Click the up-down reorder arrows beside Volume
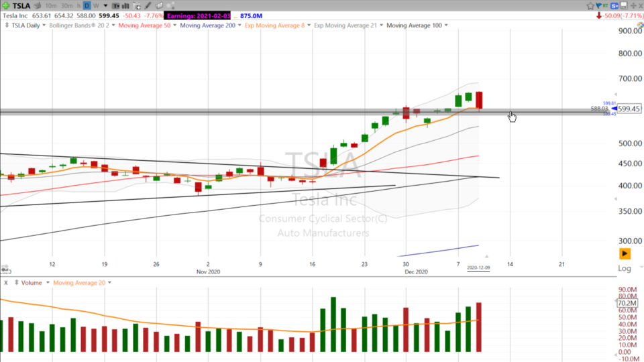Image resolution: width=644 pixels, height=362 pixels. tap(16, 283)
